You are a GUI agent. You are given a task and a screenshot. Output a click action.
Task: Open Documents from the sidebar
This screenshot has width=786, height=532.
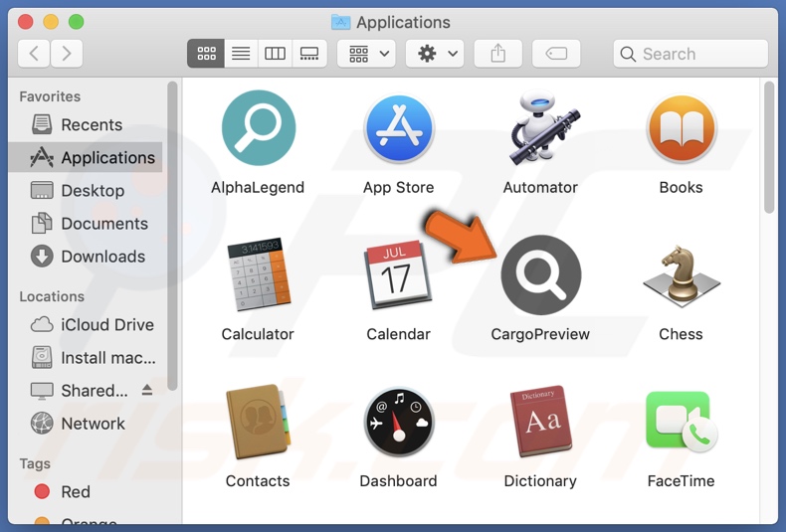[86, 224]
